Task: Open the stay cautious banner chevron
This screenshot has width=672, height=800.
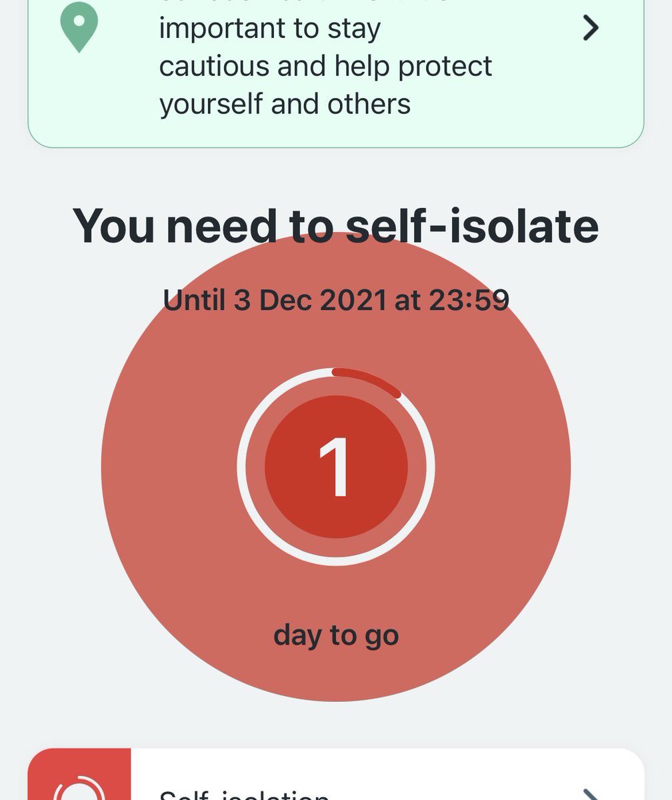Action: (x=591, y=28)
